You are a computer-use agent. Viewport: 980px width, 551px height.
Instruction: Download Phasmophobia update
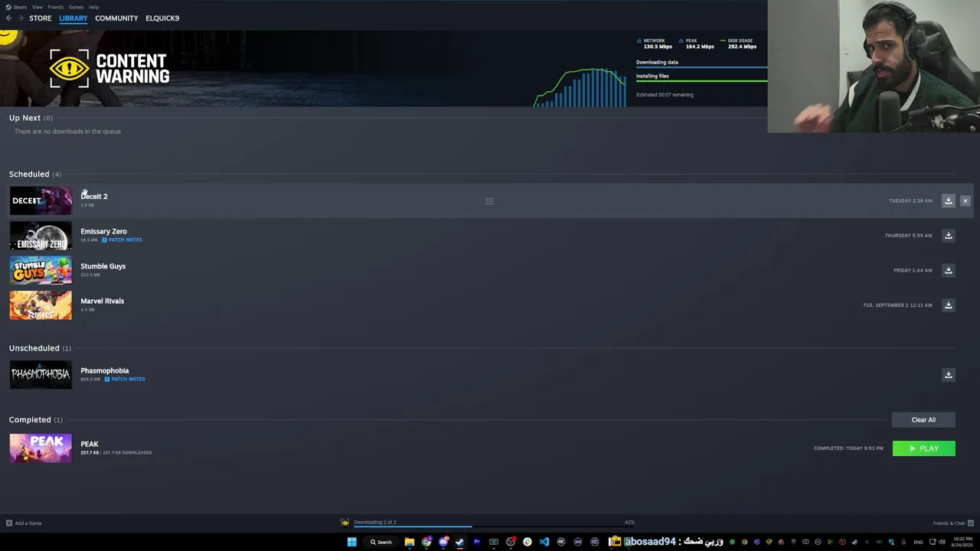(948, 375)
